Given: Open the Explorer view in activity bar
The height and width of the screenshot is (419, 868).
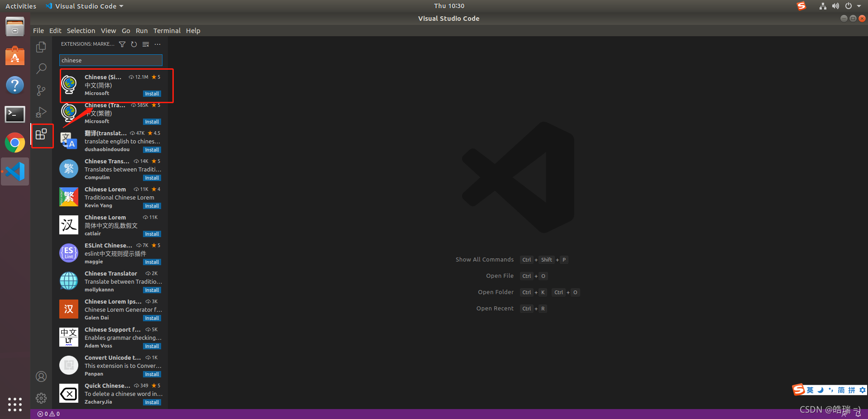Looking at the screenshot, I should click(x=41, y=47).
